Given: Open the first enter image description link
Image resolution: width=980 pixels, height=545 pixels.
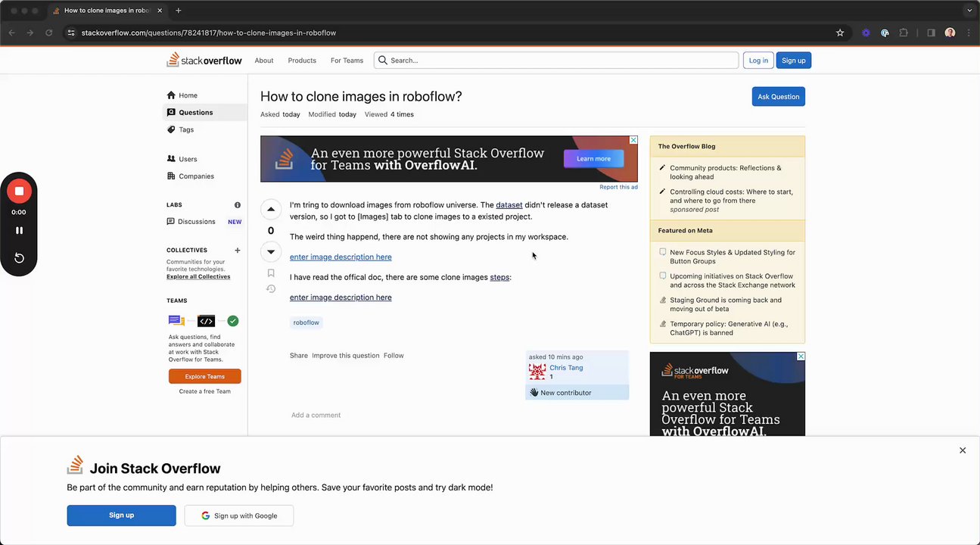Looking at the screenshot, I should (341, 257).
